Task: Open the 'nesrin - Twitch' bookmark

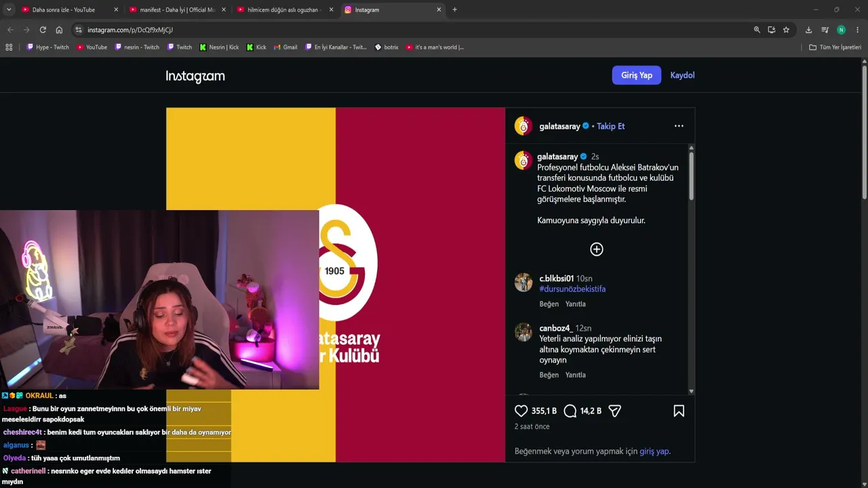Action: [x=137, y=47]
